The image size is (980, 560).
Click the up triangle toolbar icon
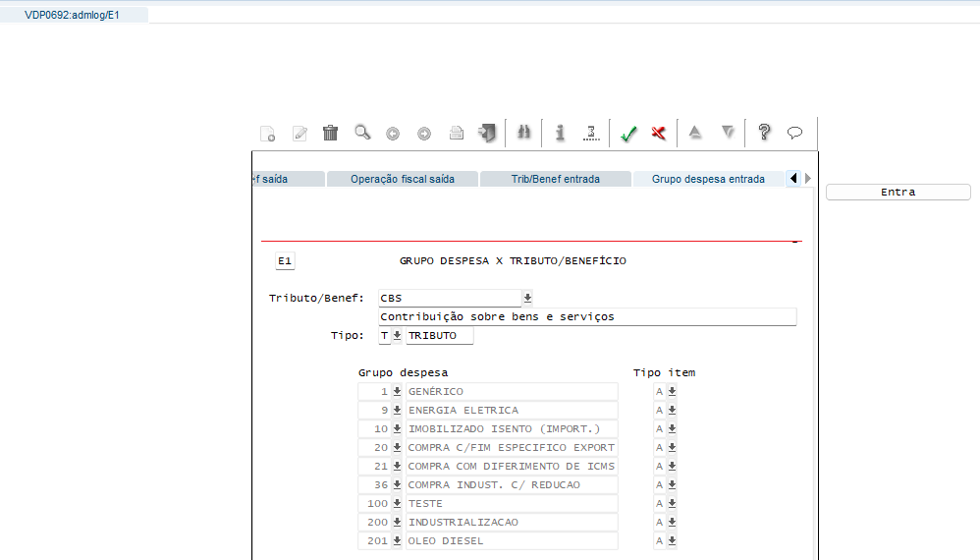coord(695,132)
